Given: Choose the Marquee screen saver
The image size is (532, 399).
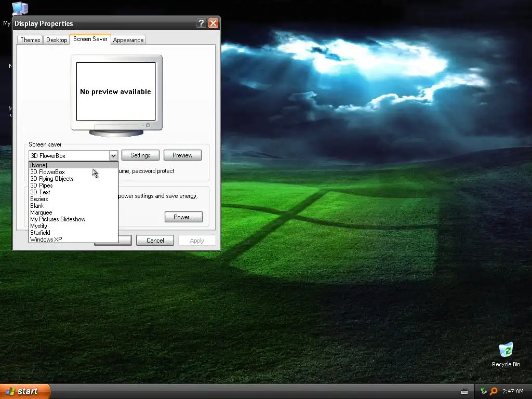Looking at the screenshot, I should click(x=73, y=212).
